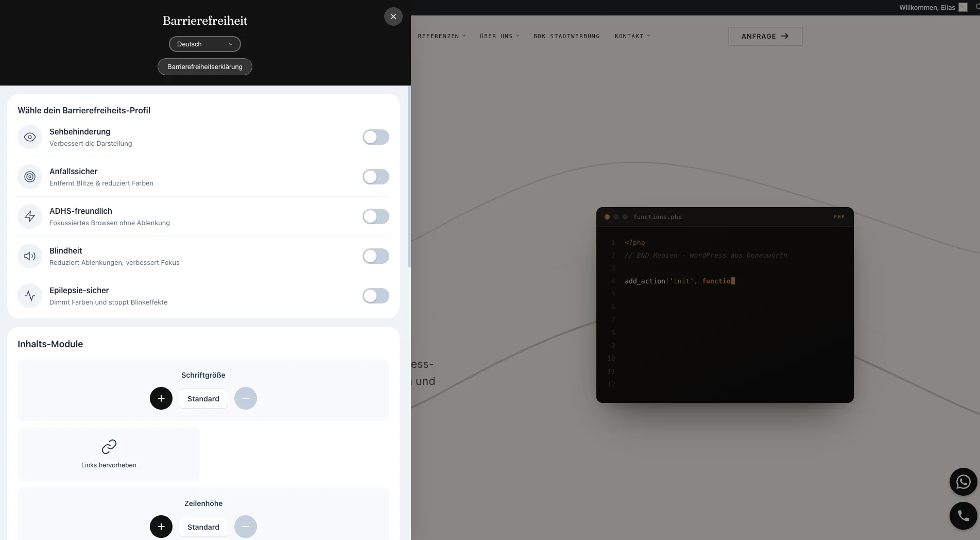The height and width of the screenshot is (540, 980).
Task: Decrease Zeilenhöhe with the minus button
Action: (x=246, y=527)
